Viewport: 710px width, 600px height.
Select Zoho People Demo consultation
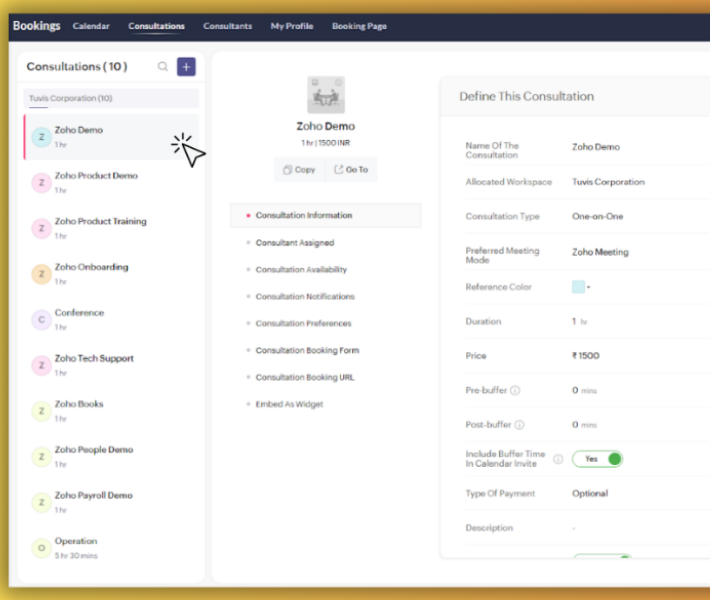(x=111, y=457)
